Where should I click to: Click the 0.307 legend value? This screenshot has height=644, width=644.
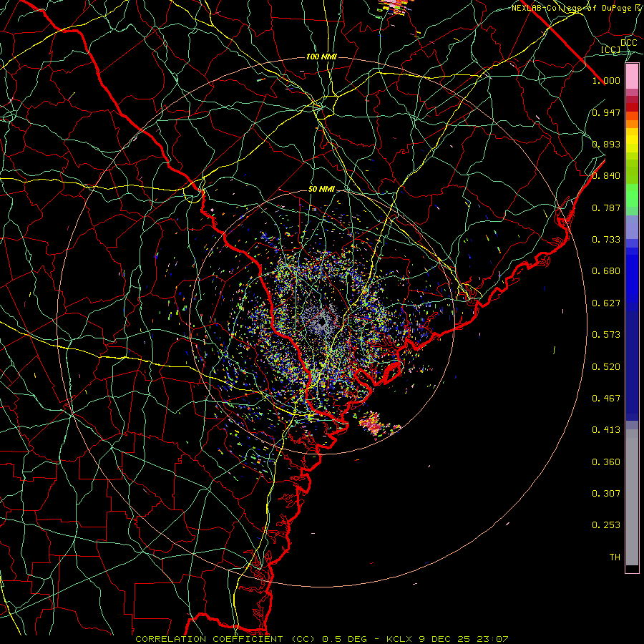pos(606,494)
